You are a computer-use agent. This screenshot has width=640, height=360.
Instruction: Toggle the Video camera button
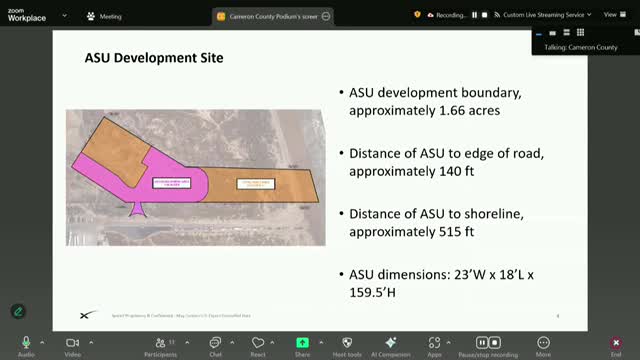(73, 347)
